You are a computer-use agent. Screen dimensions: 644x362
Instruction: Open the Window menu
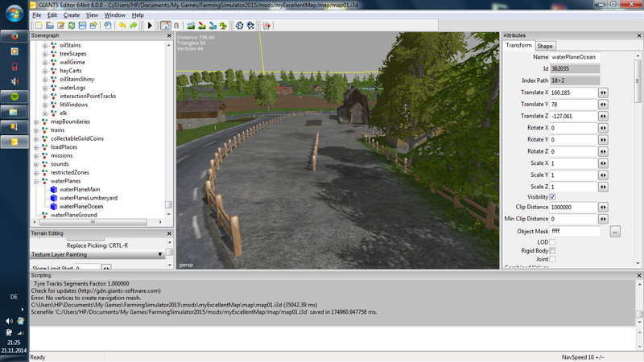(x=114, y=15)
